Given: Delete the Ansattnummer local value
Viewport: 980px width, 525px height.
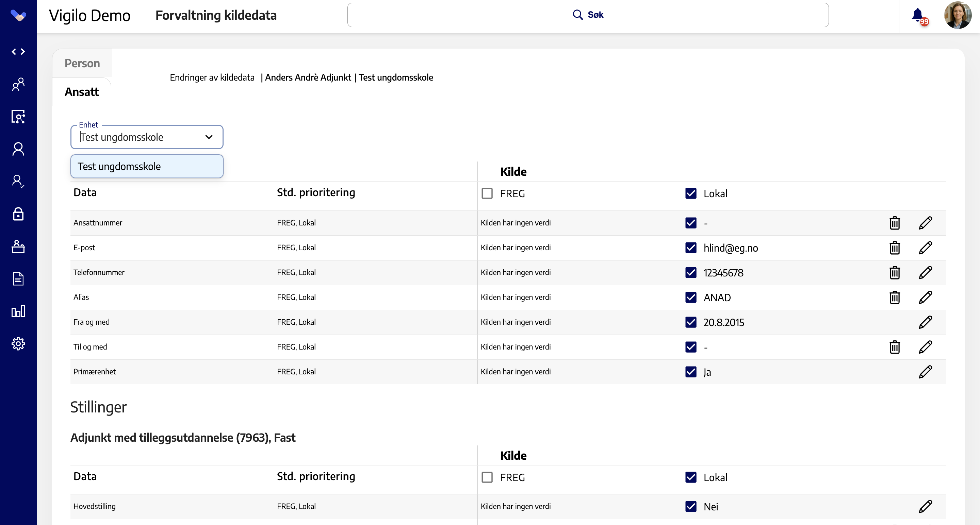Looking at the screenshot, I should coord(894,223).
